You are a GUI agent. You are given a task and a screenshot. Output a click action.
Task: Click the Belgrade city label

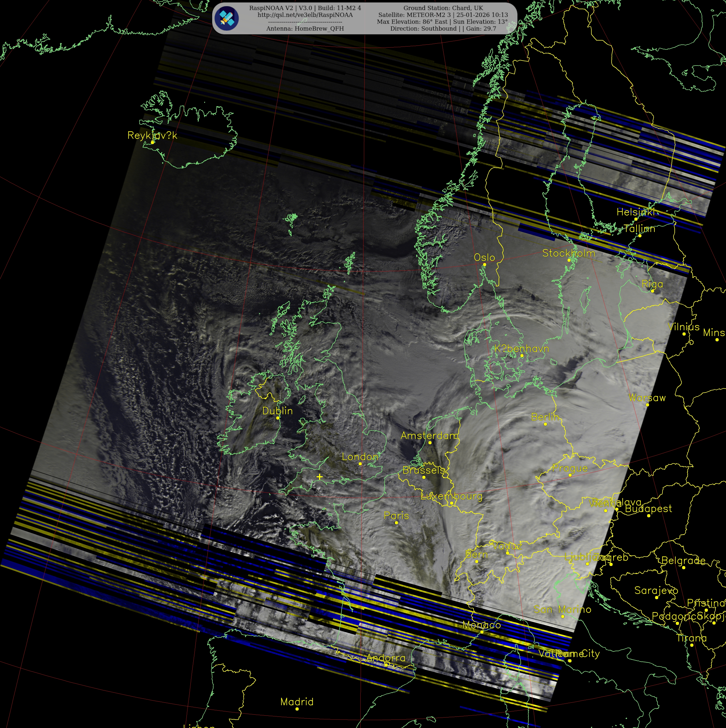pos(683,560)
